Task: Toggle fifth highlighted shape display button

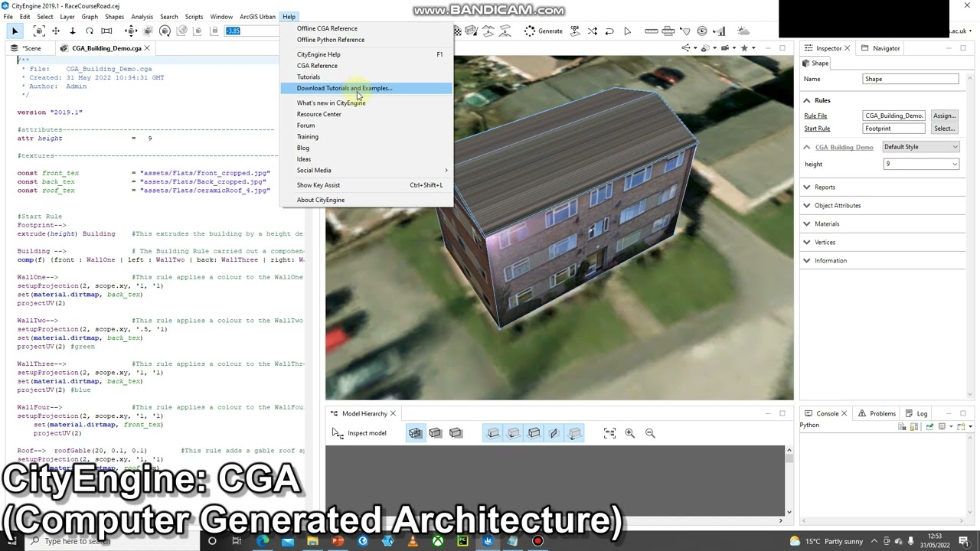Action: pyautogui.click(x=575, y=433)
